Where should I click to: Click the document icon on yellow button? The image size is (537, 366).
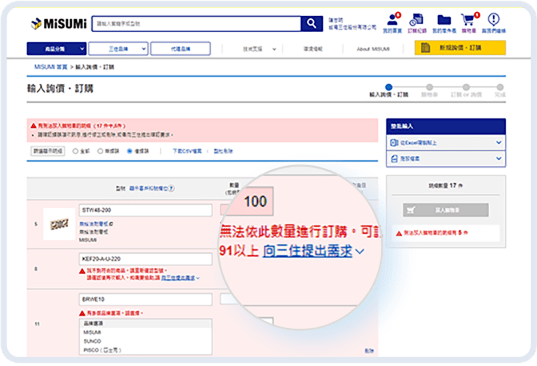pyautogui.click(x=425, y=48)
